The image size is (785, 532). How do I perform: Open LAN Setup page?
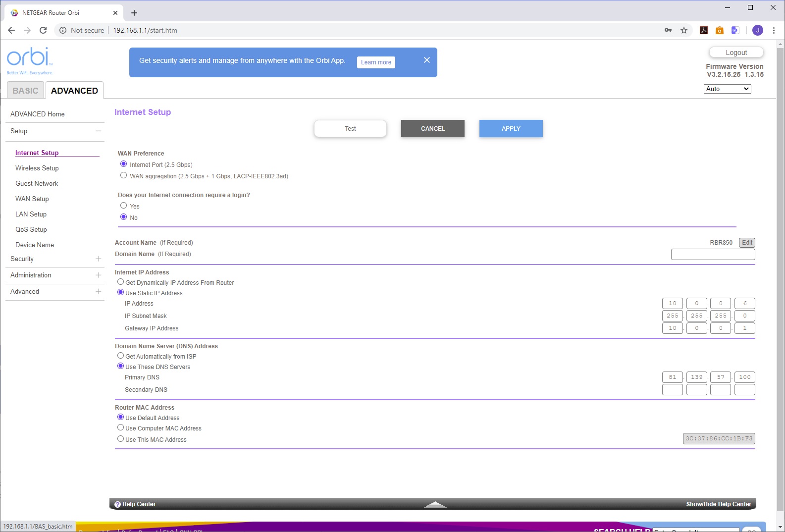[31, 214]
